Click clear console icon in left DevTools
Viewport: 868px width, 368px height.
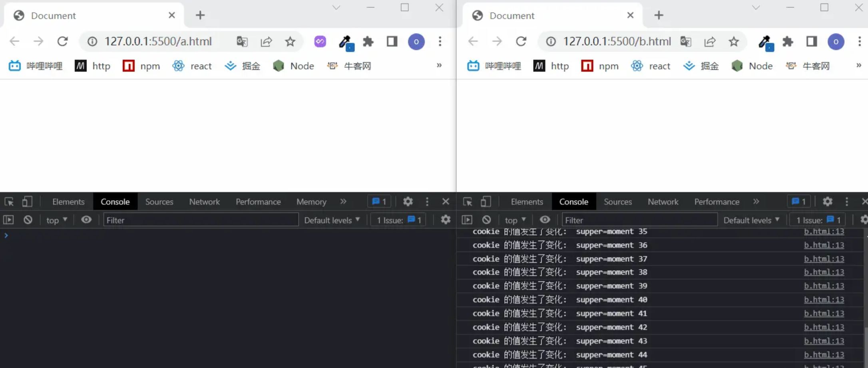28,220
